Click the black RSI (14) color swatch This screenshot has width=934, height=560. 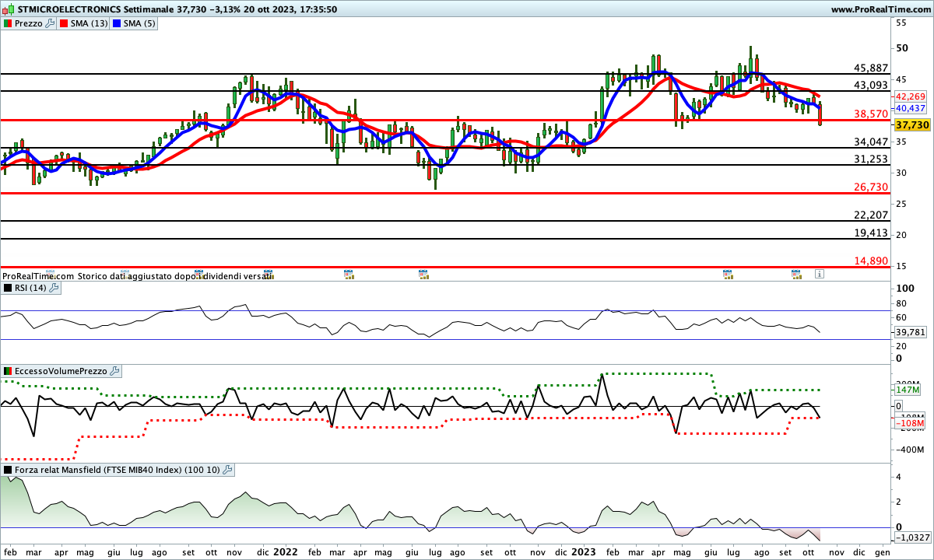8,288
